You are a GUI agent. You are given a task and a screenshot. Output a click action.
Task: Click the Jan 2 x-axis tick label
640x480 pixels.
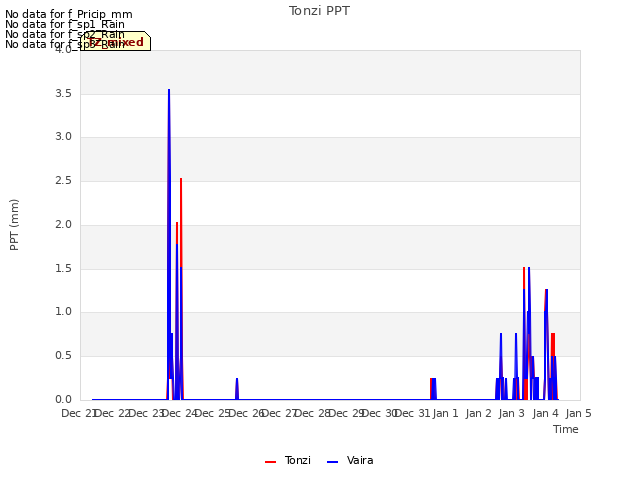tap(478, 413)
